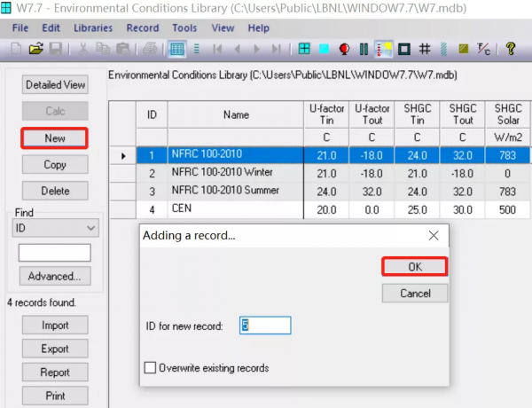Screen dimensions: 532x408
Task: Open the Shade Material Library icon
Action: pyautogui.click(x=464, y=49)
